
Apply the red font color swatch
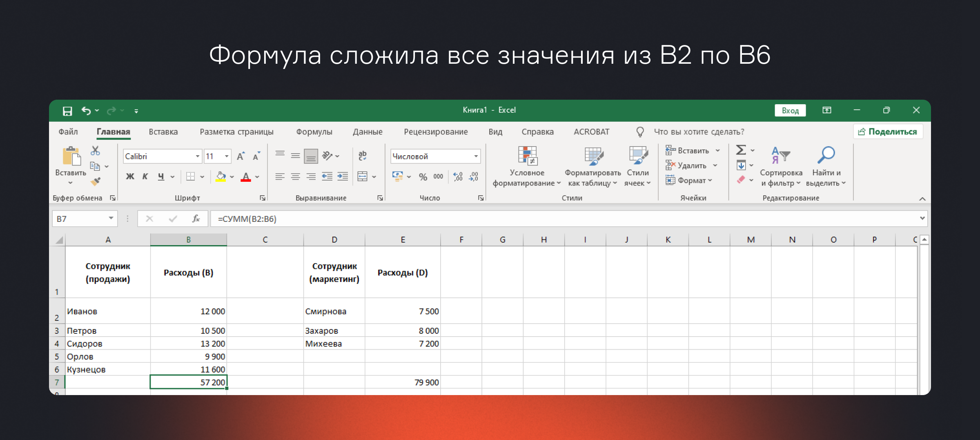tap(246, 177)
